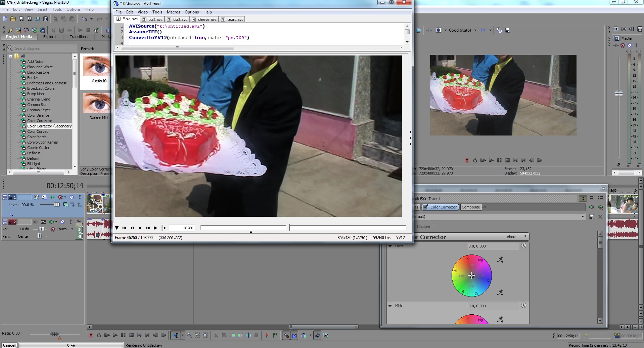Collapse the Low color wheel section
This screenshot has width=644, height=348.
tap(390, 246)
